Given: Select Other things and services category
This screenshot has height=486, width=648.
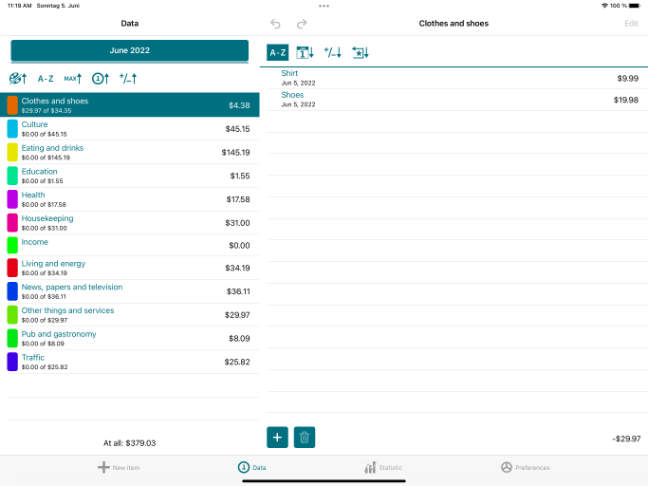Looking at the screenshot, I should pyautogui.click(x=130, y=315).
